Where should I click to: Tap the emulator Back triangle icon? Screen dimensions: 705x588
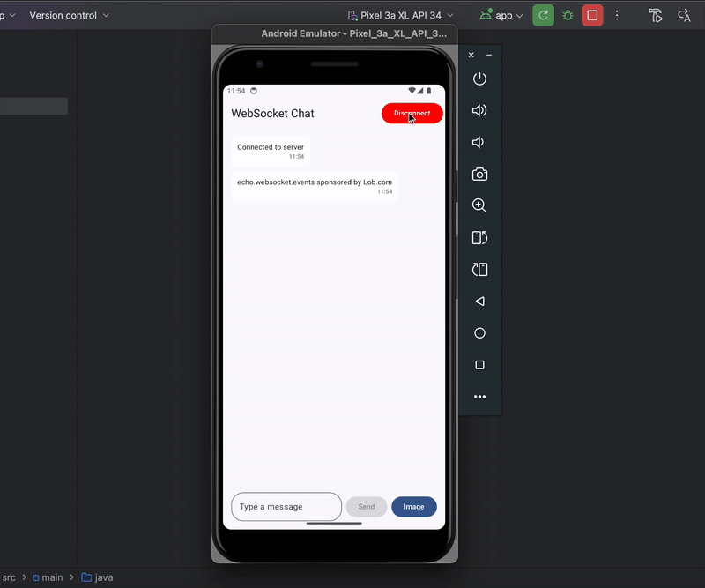coord(479,301)
